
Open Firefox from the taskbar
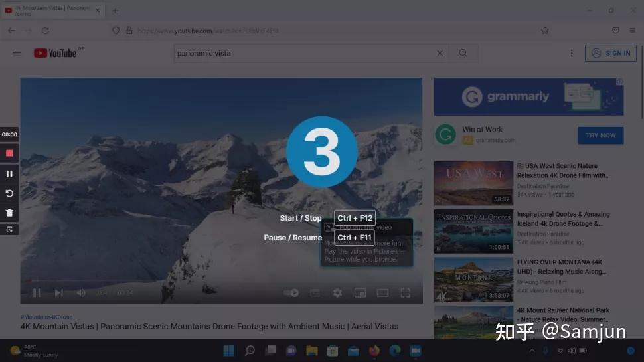coord(374,351)
